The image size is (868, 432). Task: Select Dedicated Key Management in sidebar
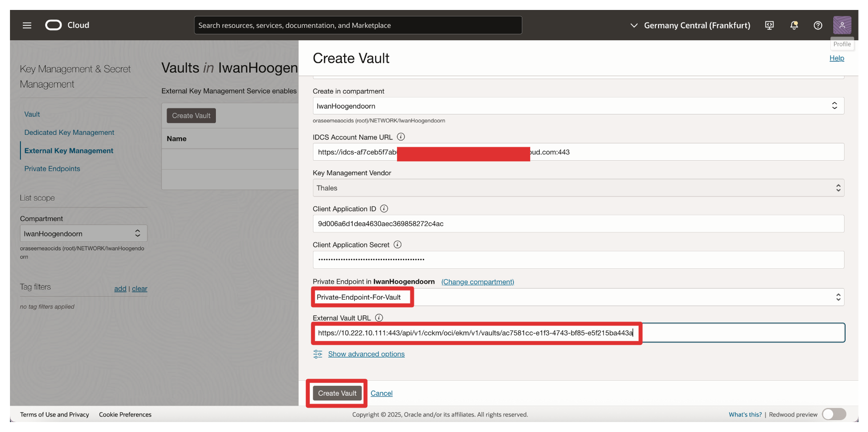(69, 132)
